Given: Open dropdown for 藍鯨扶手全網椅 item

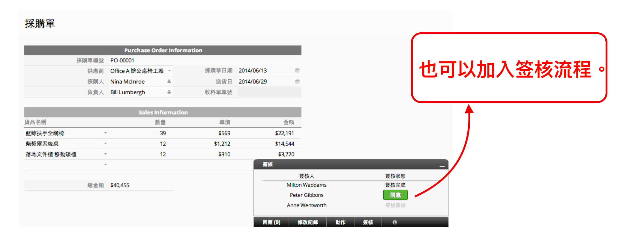Looking at the screenshot, I should (106, 133).
